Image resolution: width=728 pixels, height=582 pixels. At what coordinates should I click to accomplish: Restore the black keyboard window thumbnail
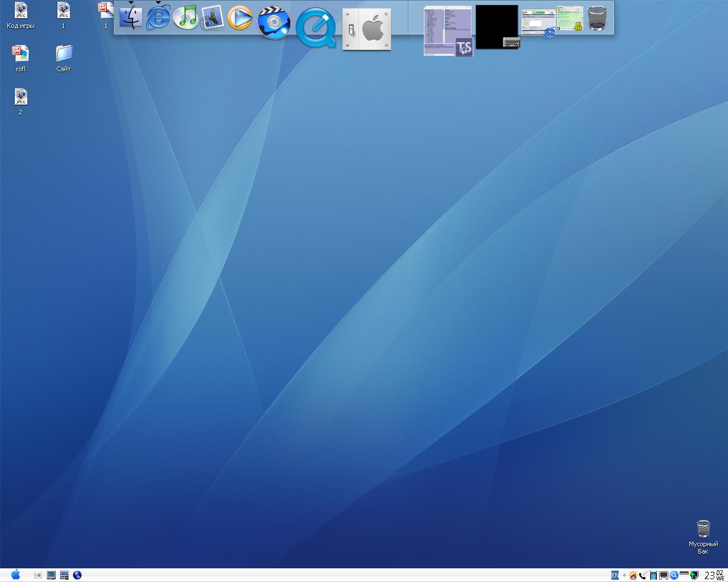coord(497,27)
